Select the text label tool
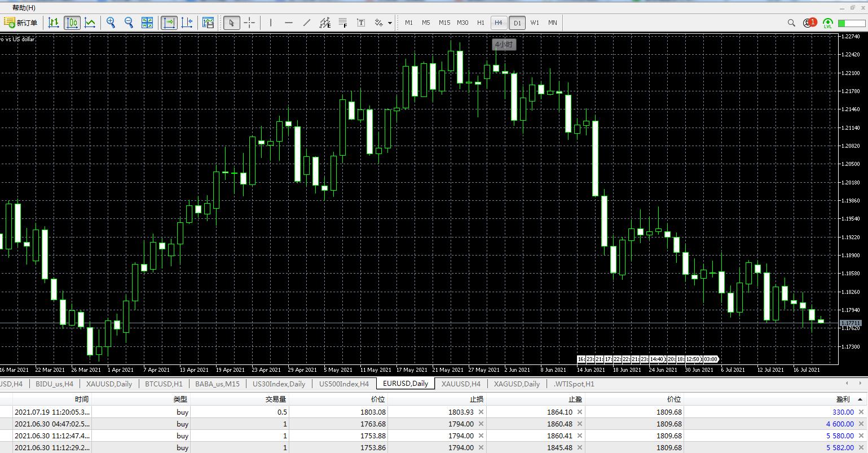This screenshot has height=453, width=868. click(361, 23)
